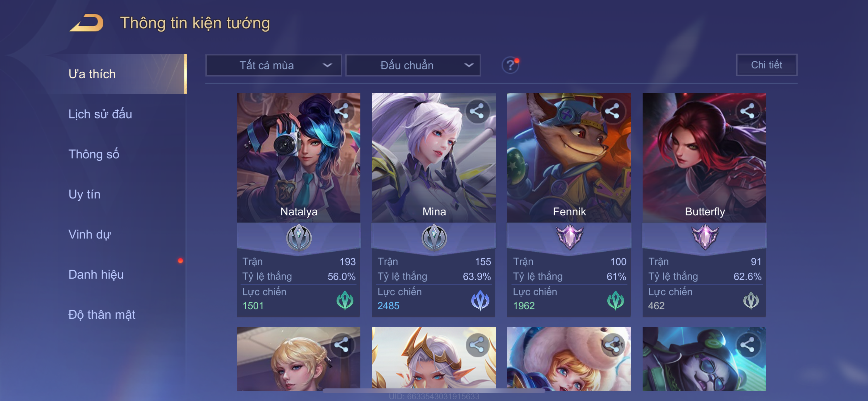The image size is (868, 401).
Task: Click Mina's blue power rank icon
Action: 480,300
